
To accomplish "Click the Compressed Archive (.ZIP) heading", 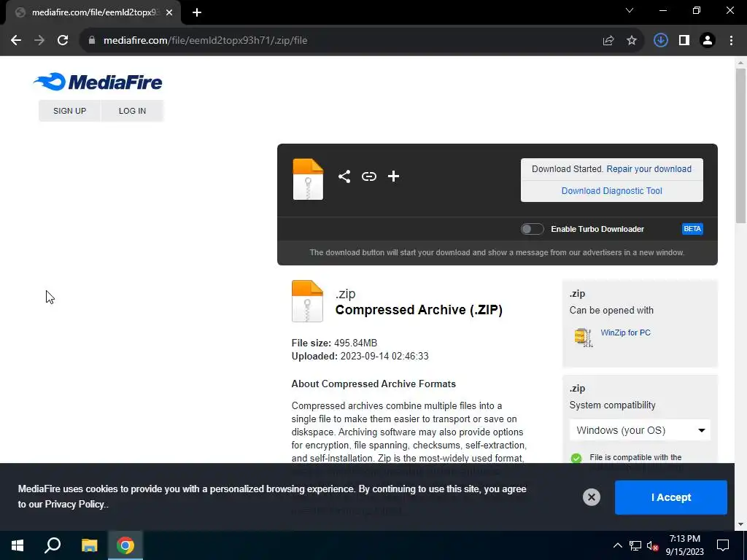I will pos(419,309).
